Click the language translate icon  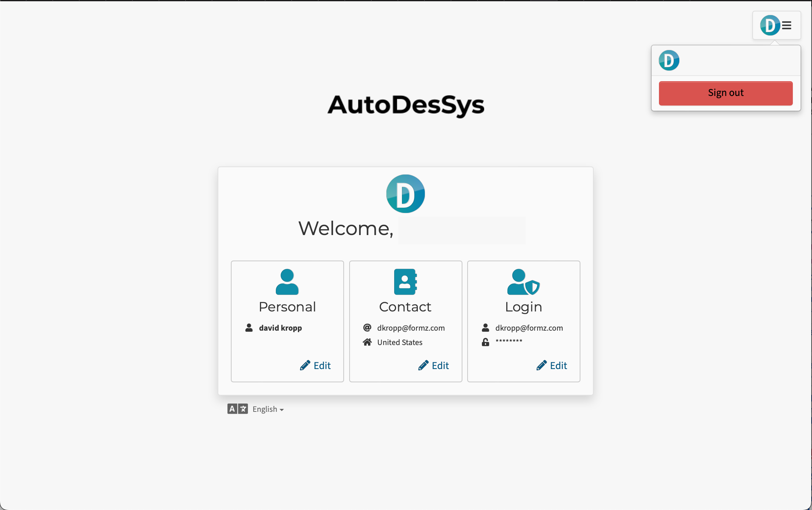[237, 409]
